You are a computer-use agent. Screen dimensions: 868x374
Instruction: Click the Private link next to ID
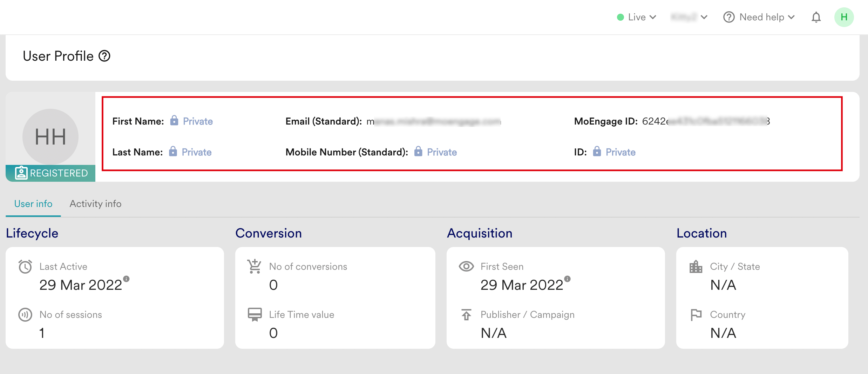tap(620, 152)
